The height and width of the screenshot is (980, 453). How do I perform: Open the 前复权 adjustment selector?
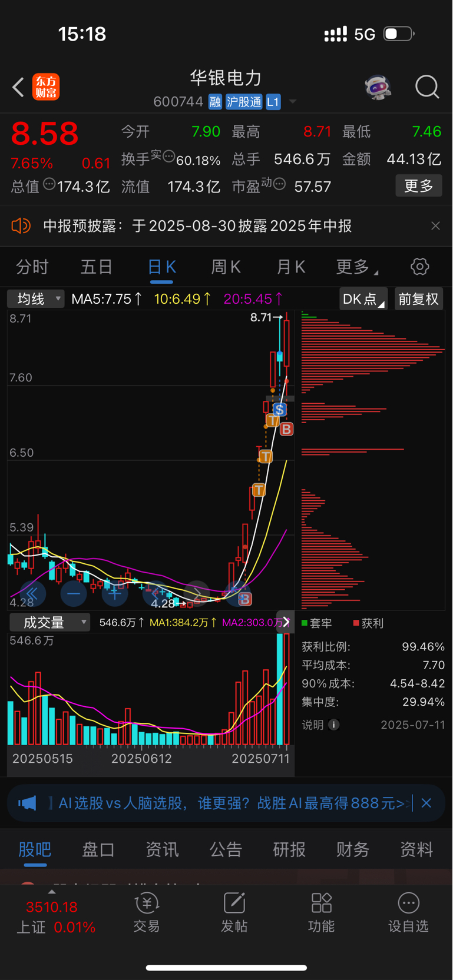pos(419,299)
